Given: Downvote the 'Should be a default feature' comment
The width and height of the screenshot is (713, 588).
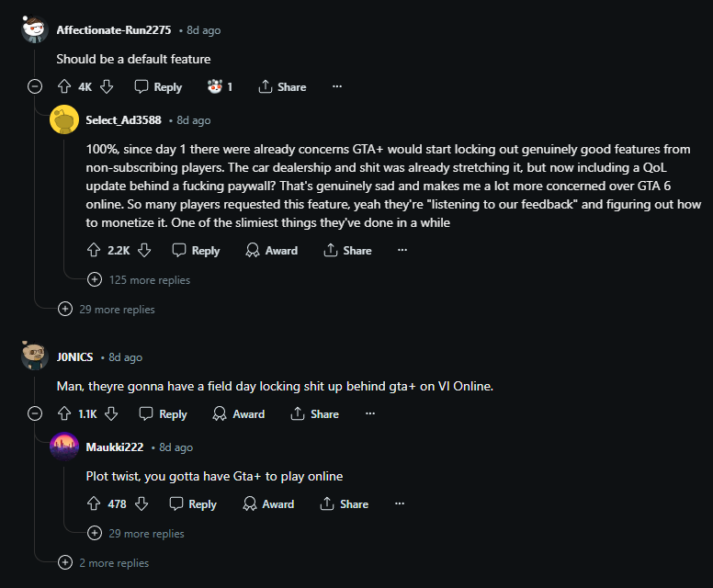Looking at the screenshot, I should coord(107,86).
